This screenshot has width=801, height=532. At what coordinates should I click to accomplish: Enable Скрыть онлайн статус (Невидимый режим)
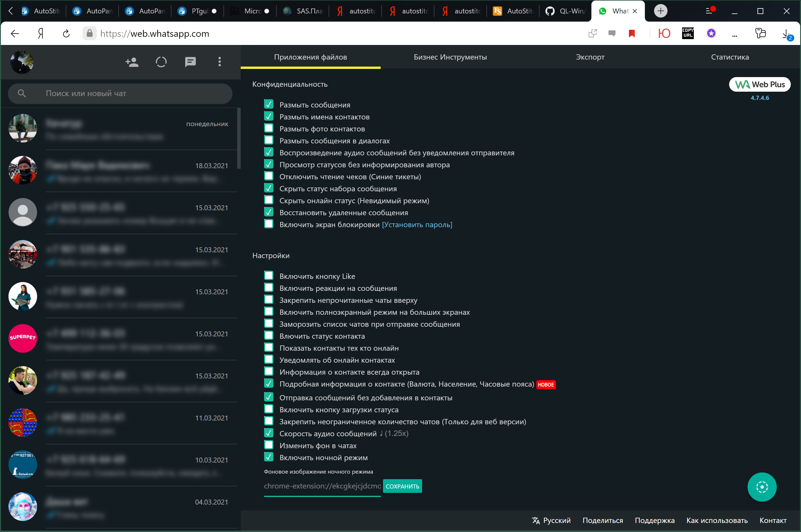click(x=269, y=200)
